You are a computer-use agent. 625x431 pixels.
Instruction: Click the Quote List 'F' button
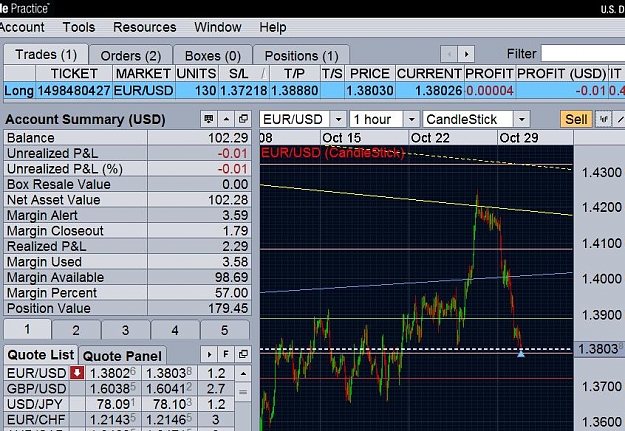[x=226, y=354]
